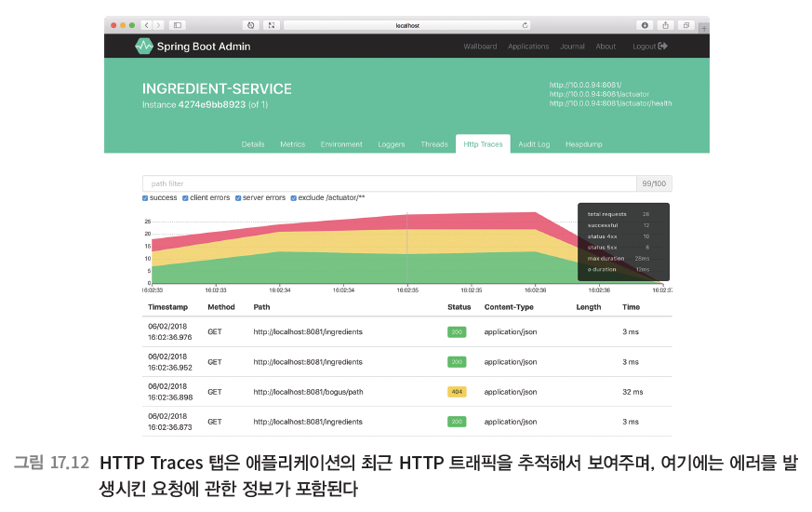Viewport: 812px width, 512px height.
Task: Select the Http Traces tab
Action: pos(483,144)
